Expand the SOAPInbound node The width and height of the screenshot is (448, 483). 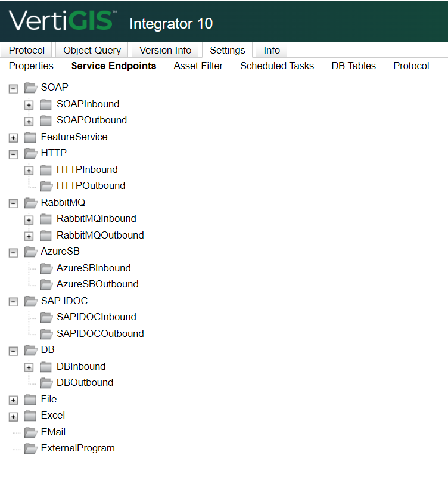click(29, 105)
